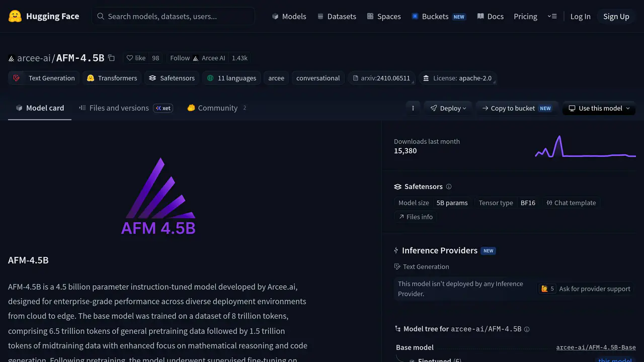Click the BF16 tensor type value

coord(528,203)
